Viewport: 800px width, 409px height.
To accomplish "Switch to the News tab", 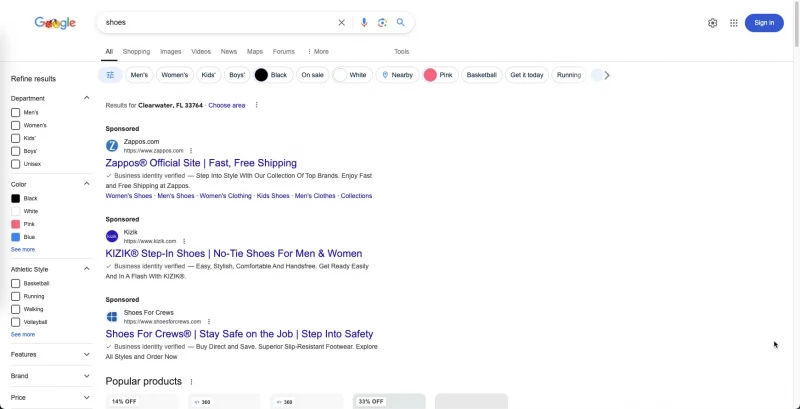I will [x=229, y=52].
